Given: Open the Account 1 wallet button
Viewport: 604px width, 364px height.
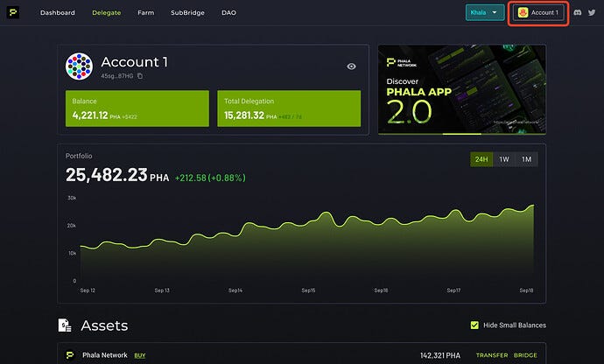Looking at the screenshot, I should coord(538,13).
